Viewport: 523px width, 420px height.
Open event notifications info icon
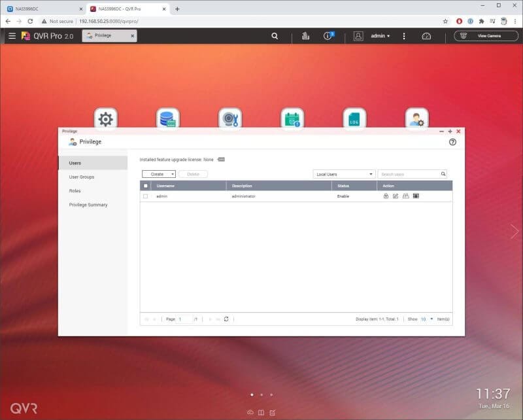(x=328, y=36)
